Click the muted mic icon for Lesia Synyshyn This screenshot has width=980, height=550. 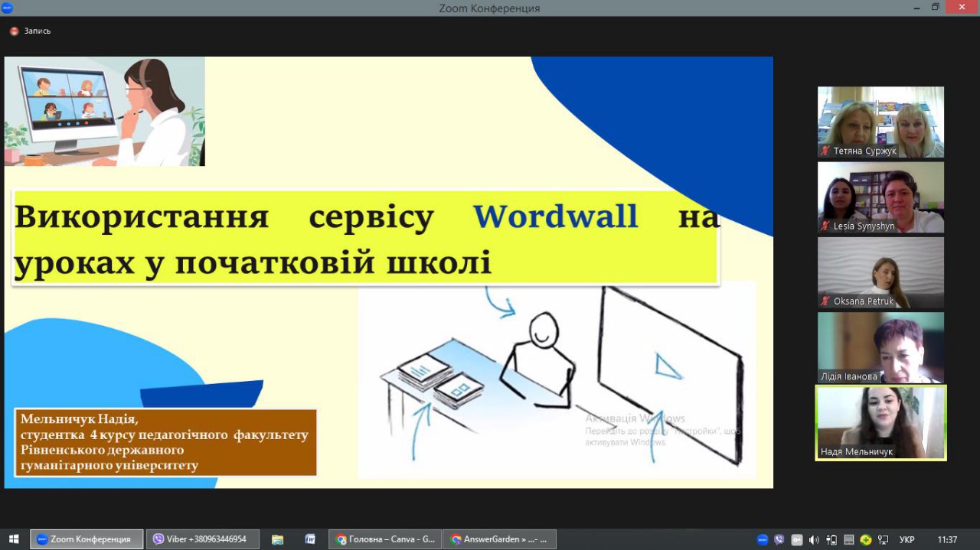(825, 226)
